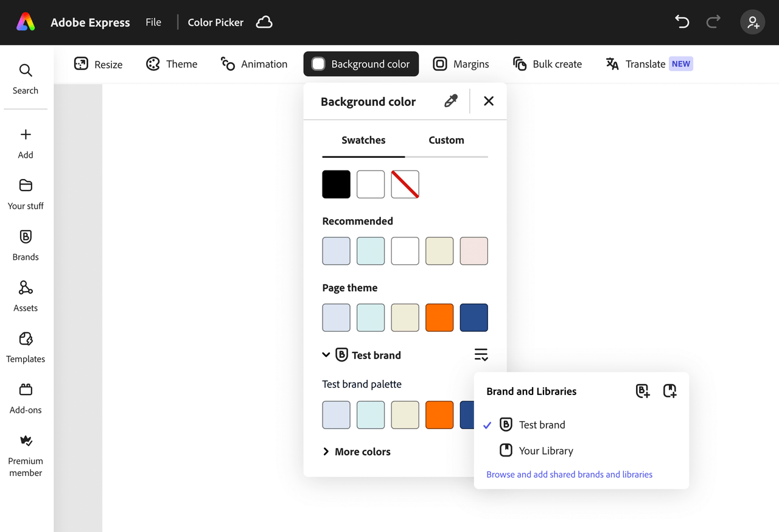Expand the More colors section

tap(357, 452)
